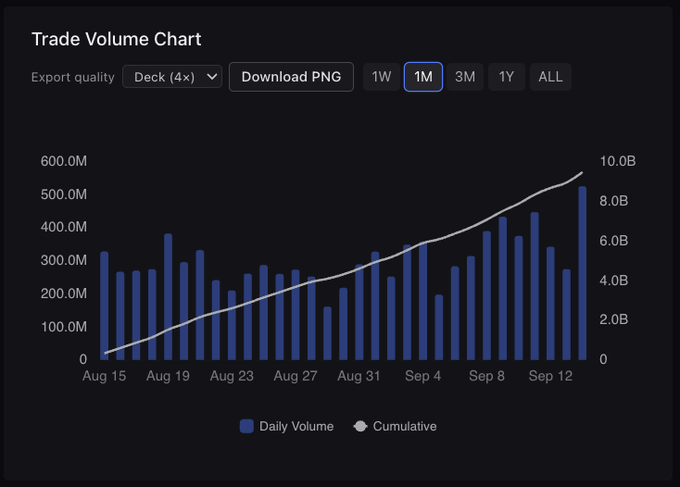Screen dimensions: 680x487
Task: Click the 500.0M axis label
Action: pyautogui.click(x=64, y=194)
